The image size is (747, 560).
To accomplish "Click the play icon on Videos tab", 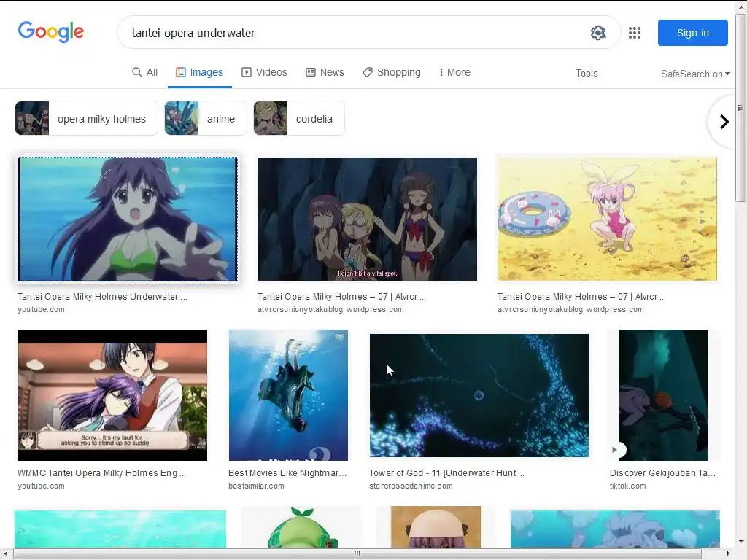I will 247,72.
